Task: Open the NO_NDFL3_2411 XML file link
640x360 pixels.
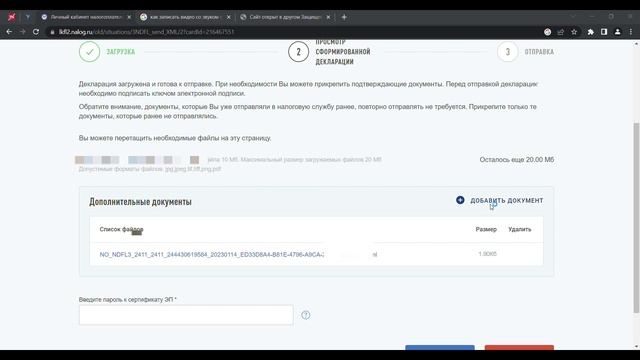Action: [212, 254]
